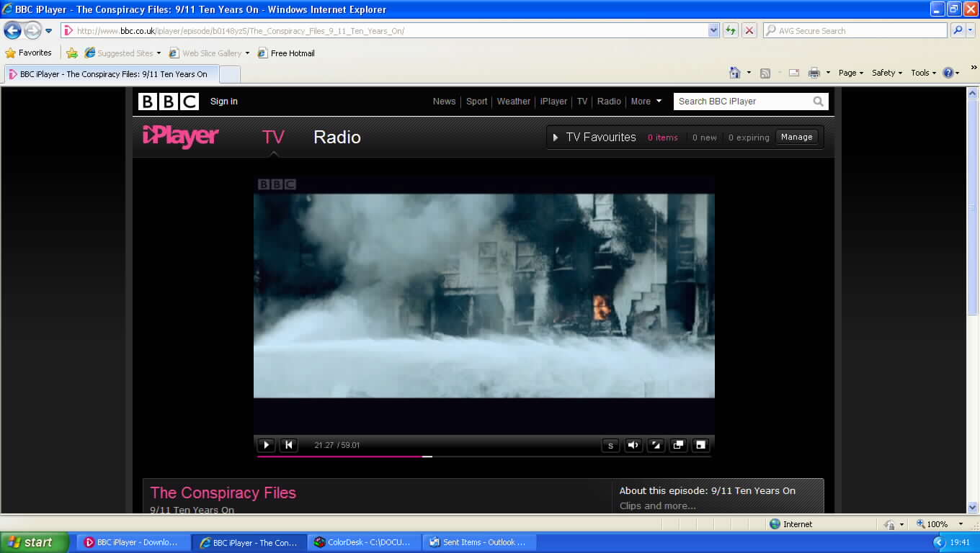Click the Read Mail envelope icon
This screenshot has height=553, width=980.
click(794, 73)
